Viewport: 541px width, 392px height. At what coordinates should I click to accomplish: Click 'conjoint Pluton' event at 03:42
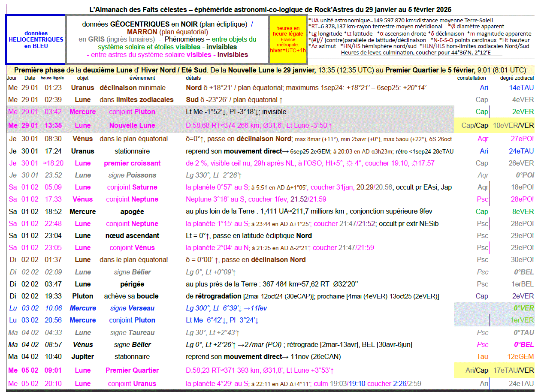tap(132, 112)
